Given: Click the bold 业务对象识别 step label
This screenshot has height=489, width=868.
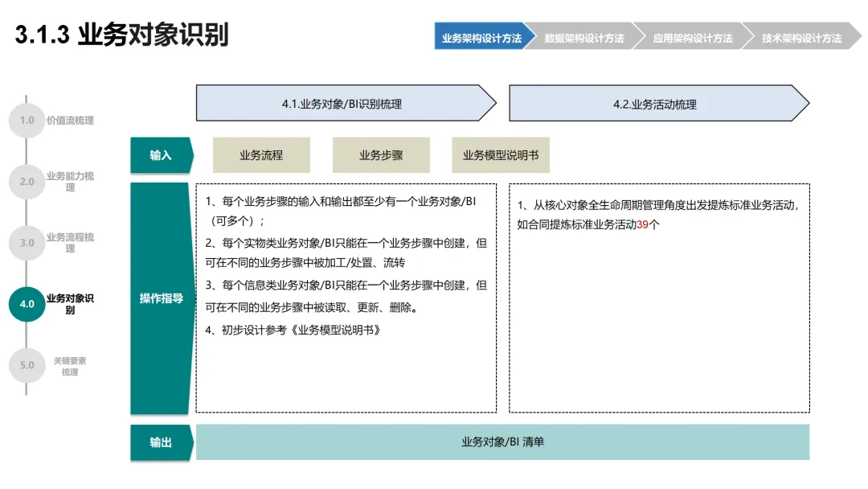Looking at the screenshot, I should pyautogui.click(x=70, y=304).
